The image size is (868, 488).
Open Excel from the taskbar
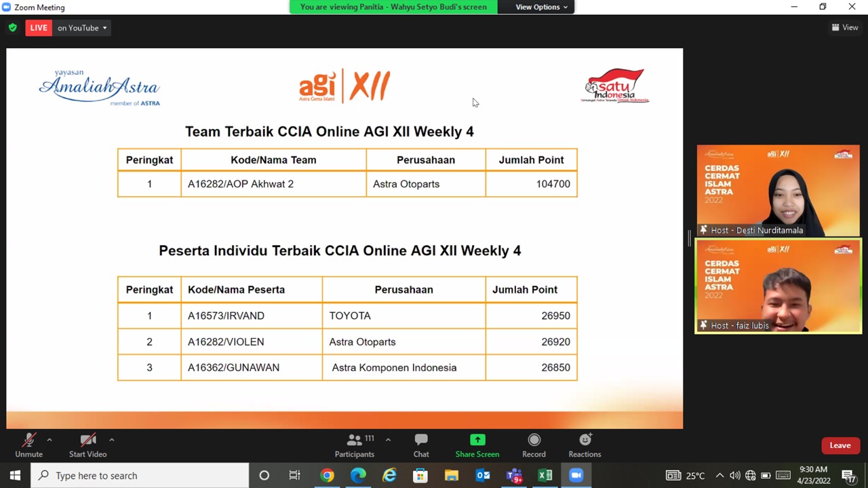point(545,475)
